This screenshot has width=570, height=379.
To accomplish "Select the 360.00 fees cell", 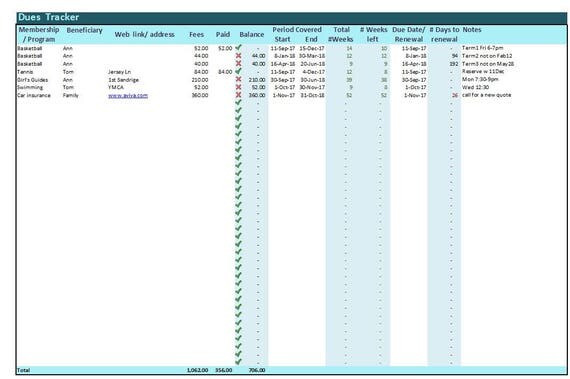I will point(200,95).
